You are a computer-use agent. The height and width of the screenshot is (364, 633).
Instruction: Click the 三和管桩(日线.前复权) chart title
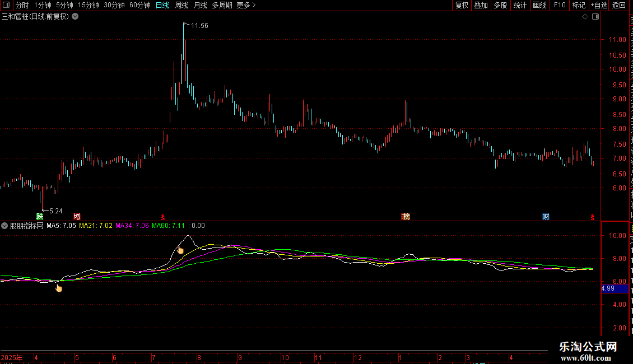tap(35, 17)
